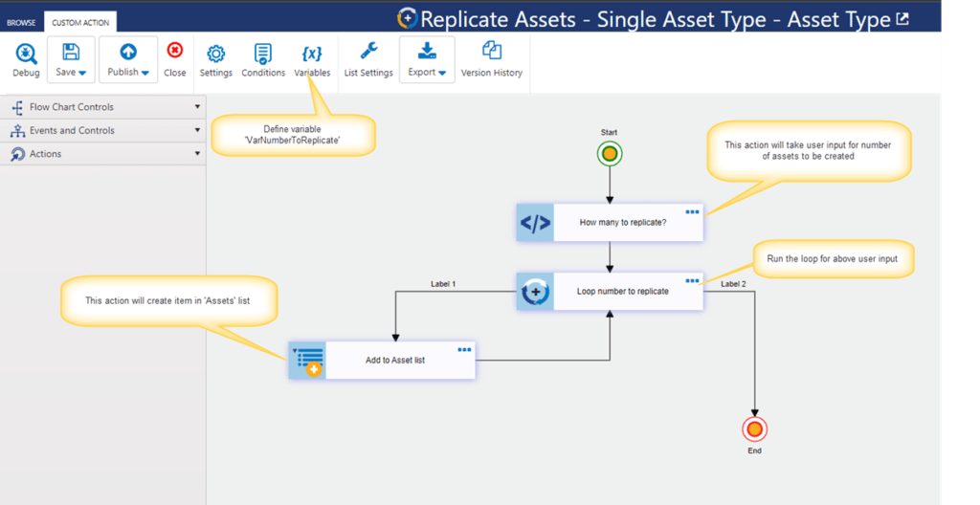980x505 pixels.
Task: Select 'How many to replicate?' action label
Action: click(622, 223)
